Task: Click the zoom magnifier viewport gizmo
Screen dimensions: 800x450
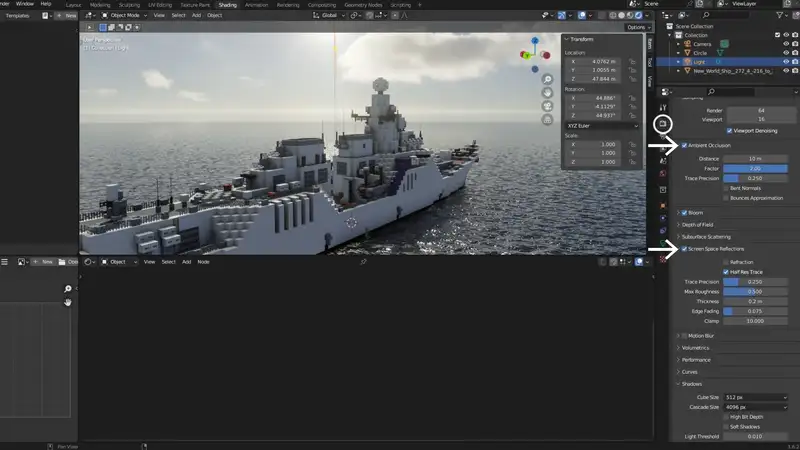Action: point(547,79)
